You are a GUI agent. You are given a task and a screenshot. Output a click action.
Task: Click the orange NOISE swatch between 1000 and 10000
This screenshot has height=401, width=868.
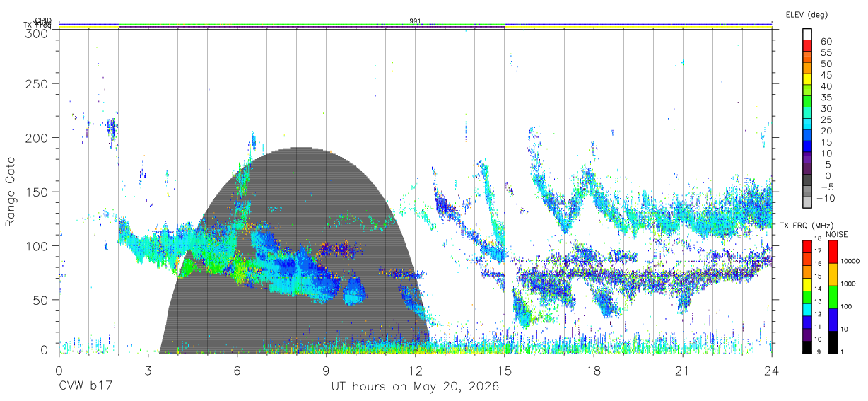click(x=833, y=274)
